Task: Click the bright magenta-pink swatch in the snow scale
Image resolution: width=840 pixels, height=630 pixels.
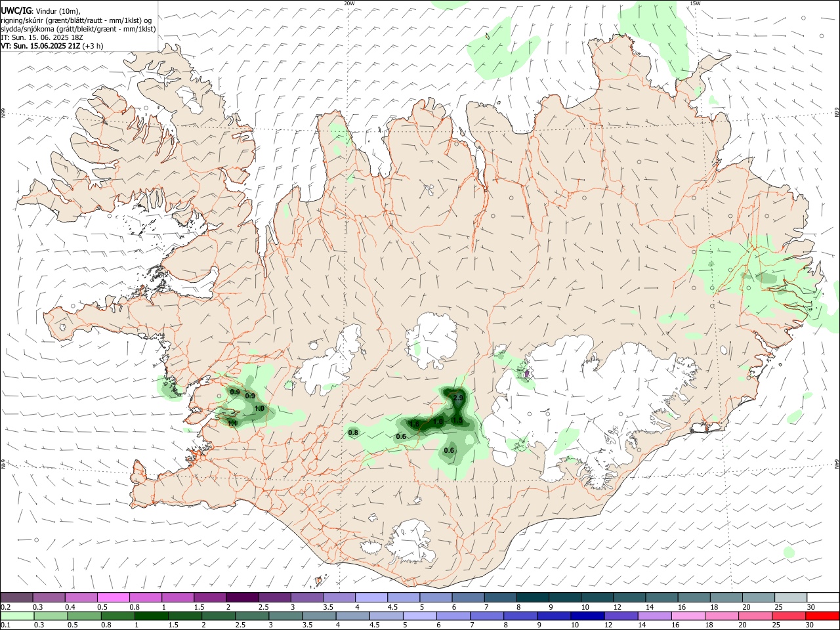Action: point(113,597)
